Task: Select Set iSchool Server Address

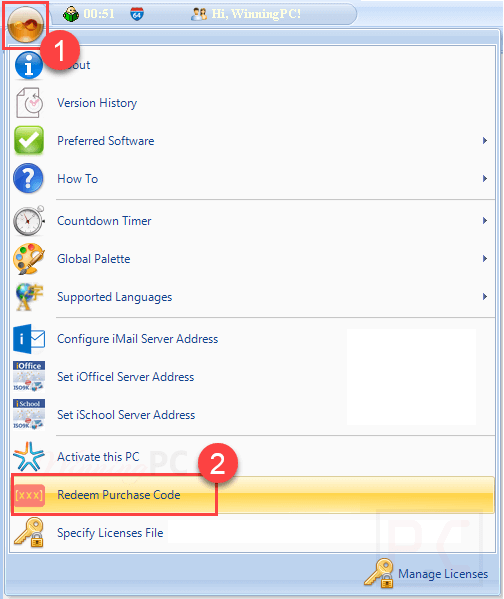Action: pyautogui.click(x=253, y=415)
